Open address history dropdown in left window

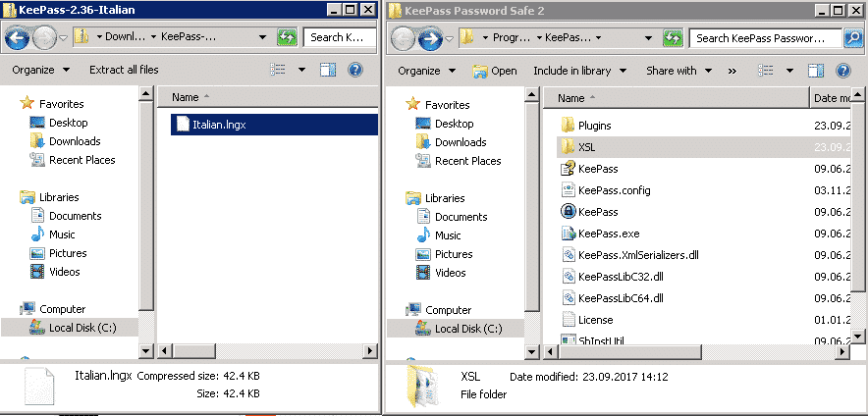[263, 37]
